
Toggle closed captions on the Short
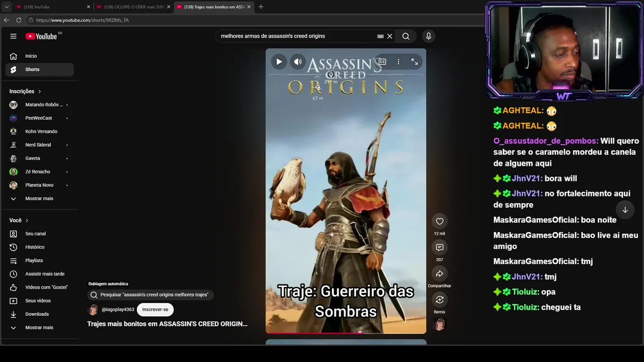pyautogui.click(x=382, y=62)
